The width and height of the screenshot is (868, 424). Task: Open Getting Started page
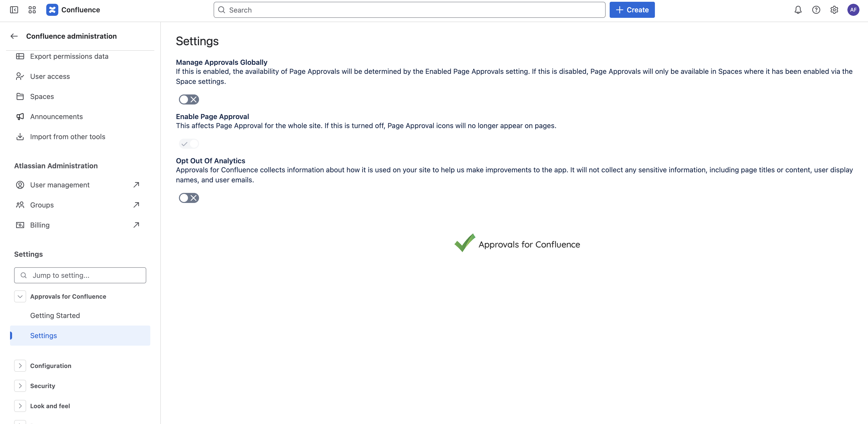coord(55,315)
